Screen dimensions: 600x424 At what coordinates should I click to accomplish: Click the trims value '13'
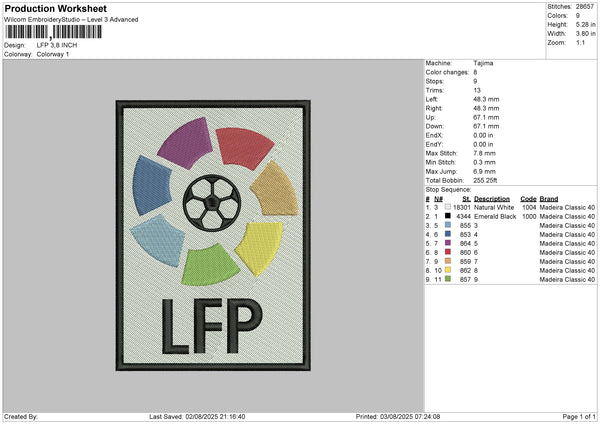tap(477, 90)
